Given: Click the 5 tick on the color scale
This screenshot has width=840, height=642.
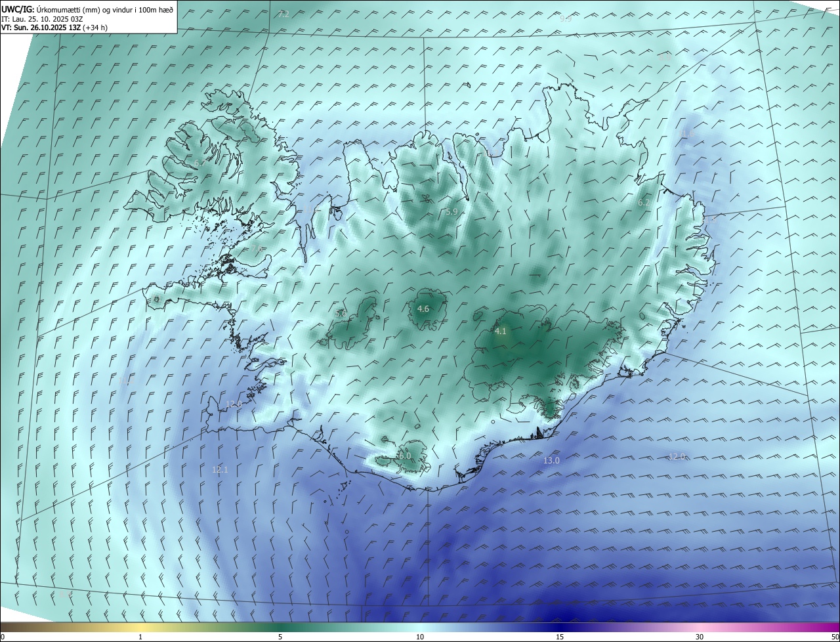Looking at the screenshot, I should pos(280,637).
